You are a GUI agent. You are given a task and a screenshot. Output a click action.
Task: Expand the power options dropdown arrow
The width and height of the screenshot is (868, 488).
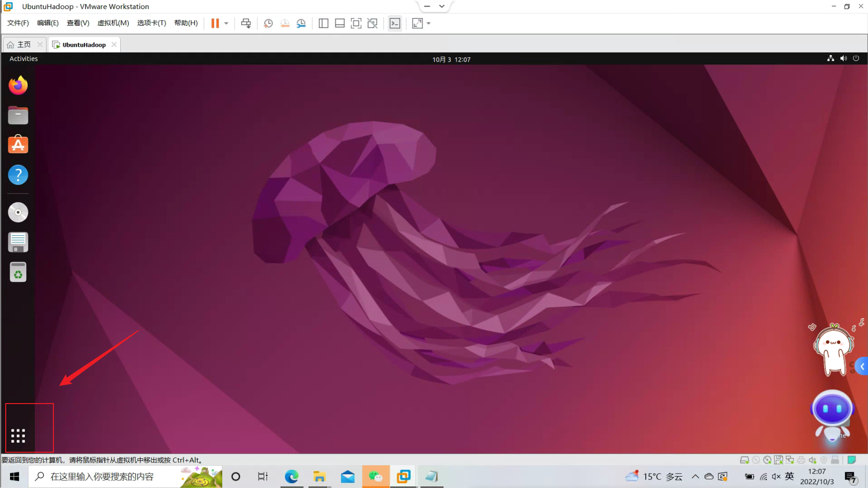[227, 23]
